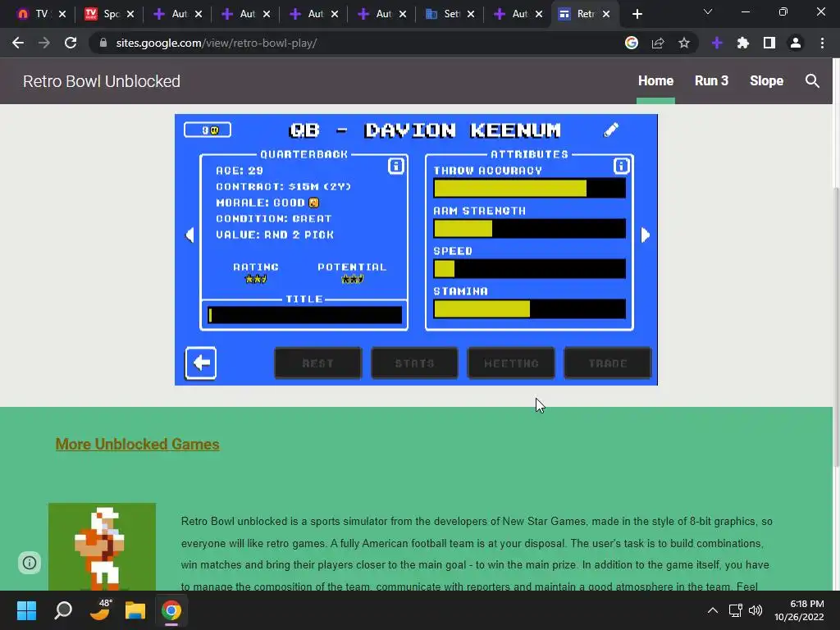
Task: Click the game back arrow button
Action: coord(201,363)
